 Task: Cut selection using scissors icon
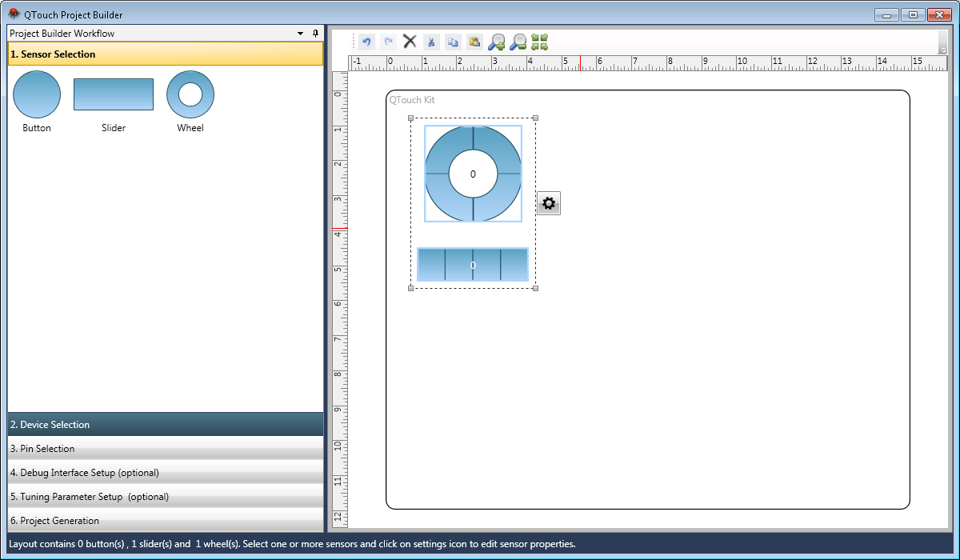point(431,42)
